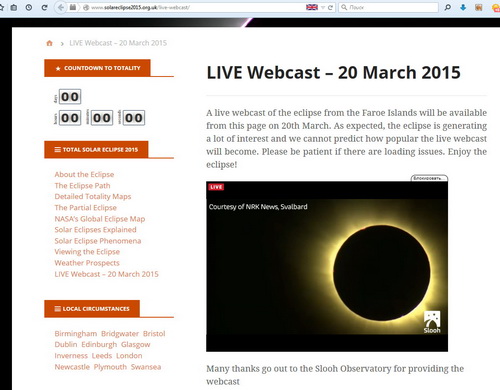Expand the address bar history dropdown arrow
The height and width of the screenshot is (390, 500).
coord(323,7)
